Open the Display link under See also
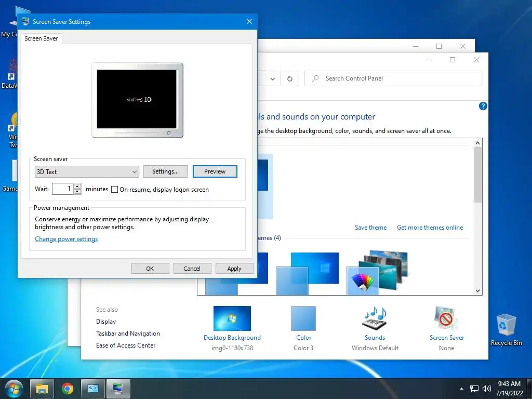This screenshot has width=532, height=399. click(106, 321)
